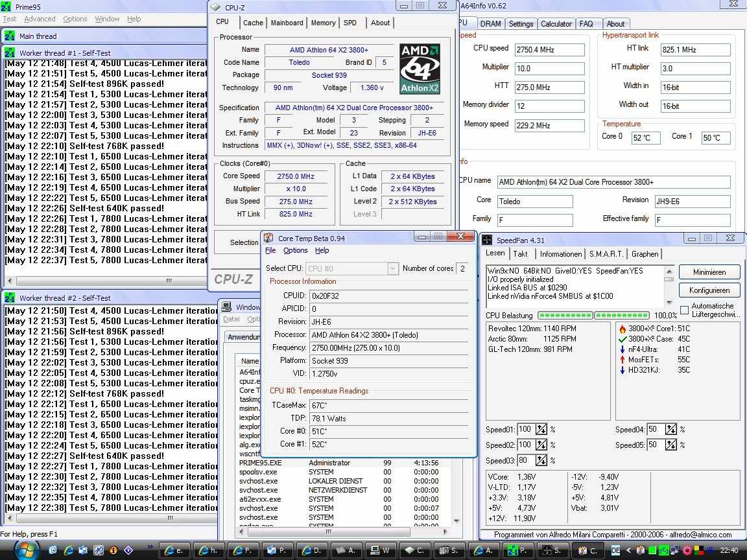Toggle the Automatische Lüftergeschwindigkeit checkbox
The height and width of the screenshot is (560, 747).
point(685,310)
